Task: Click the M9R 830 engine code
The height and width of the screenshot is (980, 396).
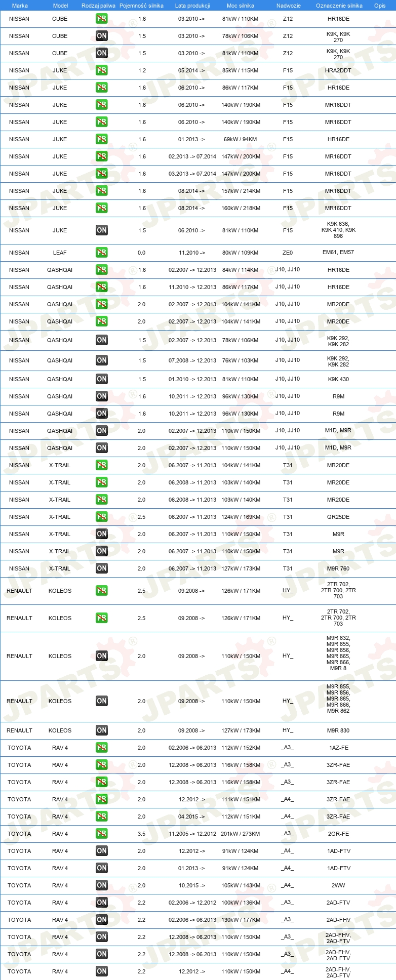Action: point(338,730)
